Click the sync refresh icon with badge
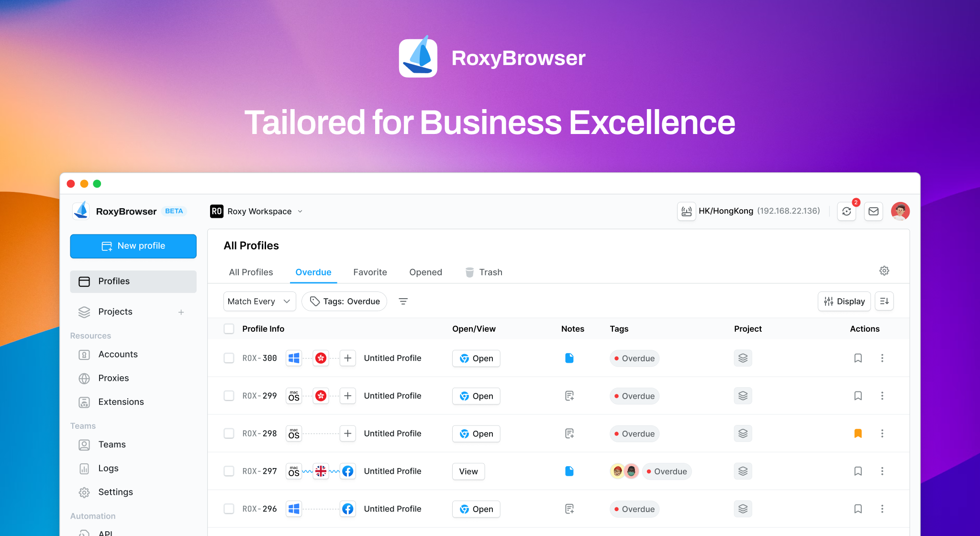This screenshot has width=980, height=536. click(x=846, y=211)
